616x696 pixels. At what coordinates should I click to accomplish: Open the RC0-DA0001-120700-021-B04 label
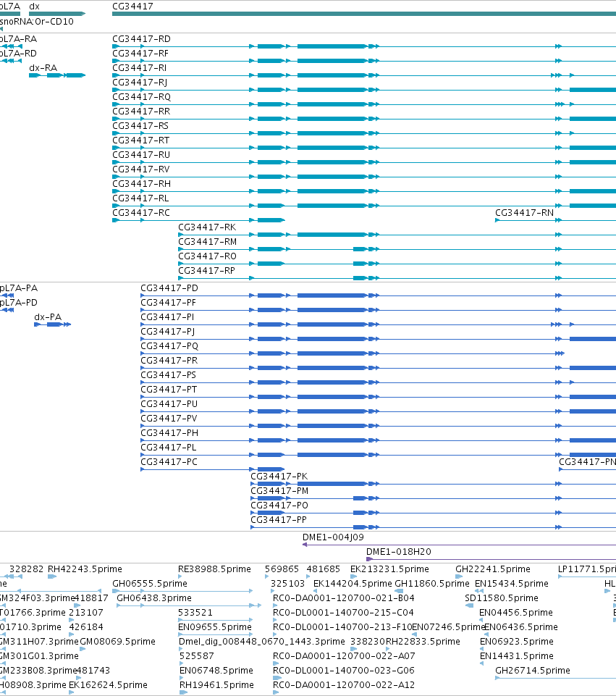[344, 598]
